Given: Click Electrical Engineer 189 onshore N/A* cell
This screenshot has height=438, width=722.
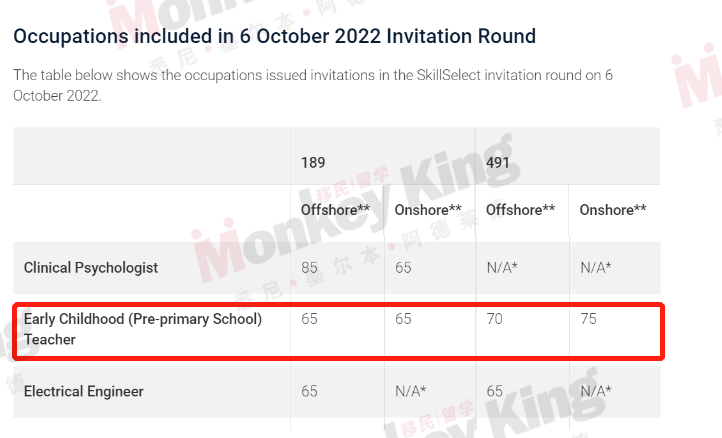Looking at the screenshot, I should click(x=411, y=391).
